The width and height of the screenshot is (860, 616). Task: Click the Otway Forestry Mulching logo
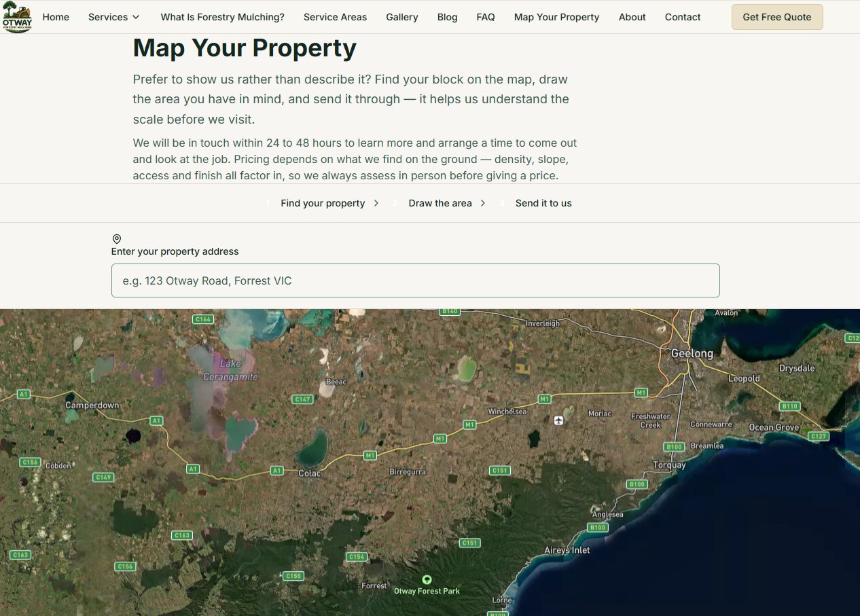coord(17,17)
